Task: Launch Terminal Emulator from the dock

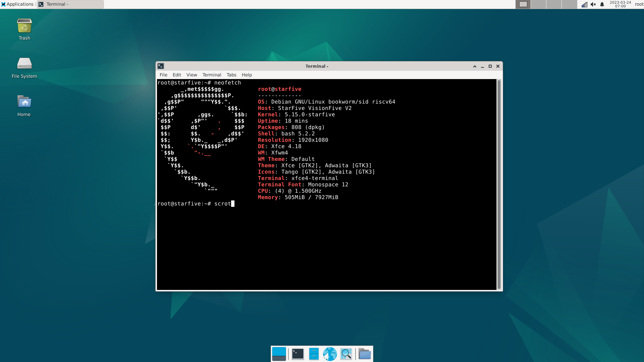Action: [298, 354]
